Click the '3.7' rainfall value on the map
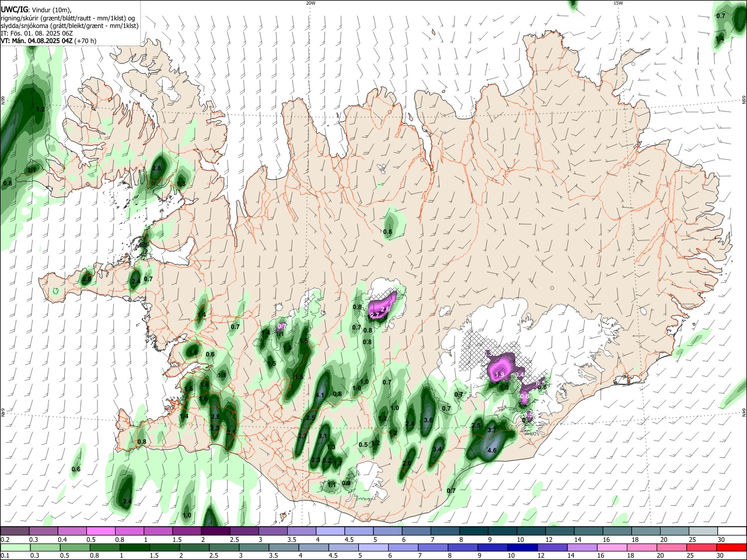The width and height of the screenshot is (747, 560). 491,430
